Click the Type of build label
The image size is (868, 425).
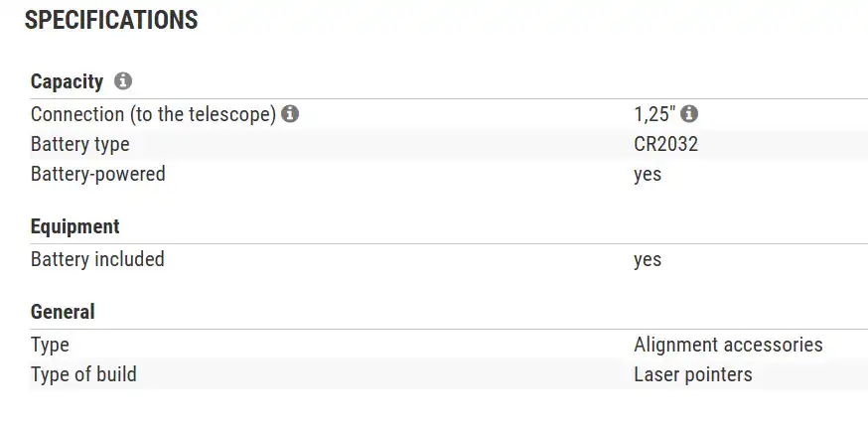point(83,374)
